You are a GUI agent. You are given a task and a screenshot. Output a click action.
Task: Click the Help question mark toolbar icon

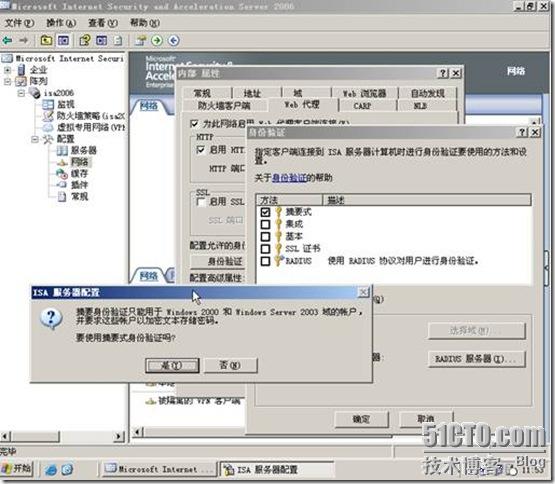click(x=85, y=41)
